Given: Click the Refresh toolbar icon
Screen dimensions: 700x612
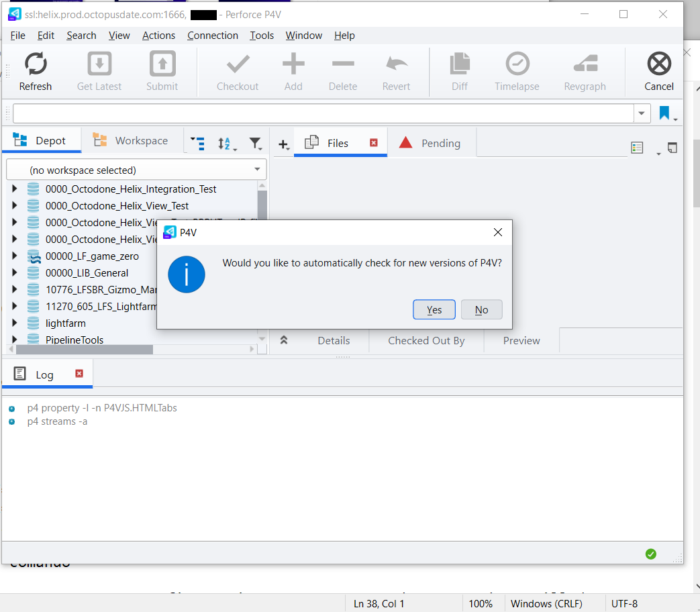Looking at the screenshot, I should coord(36,64).
